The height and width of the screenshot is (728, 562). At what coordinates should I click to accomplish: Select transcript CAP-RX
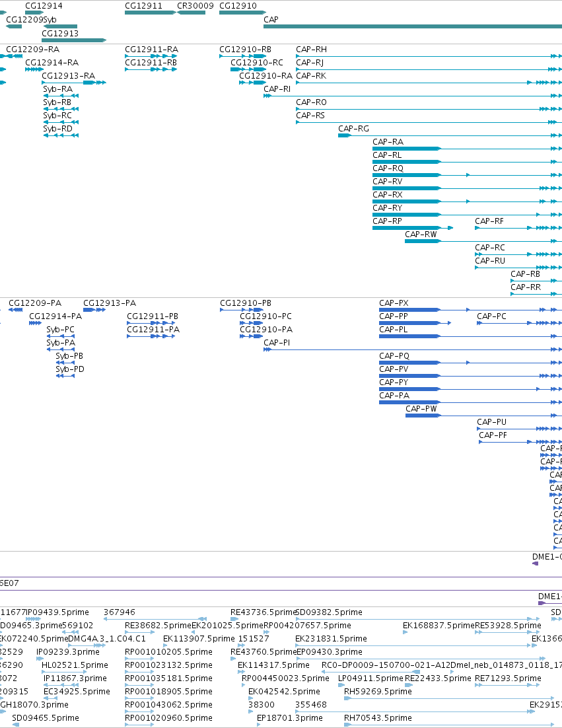tap(388, 195)
